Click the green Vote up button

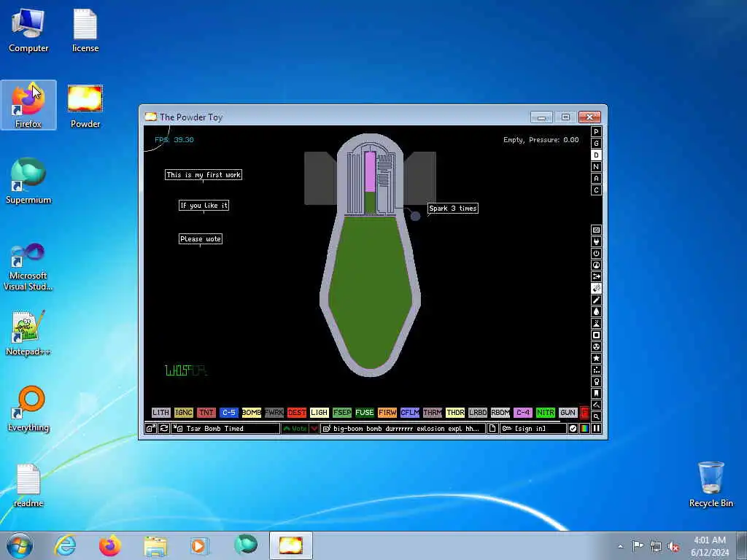[x=295, y=428]
